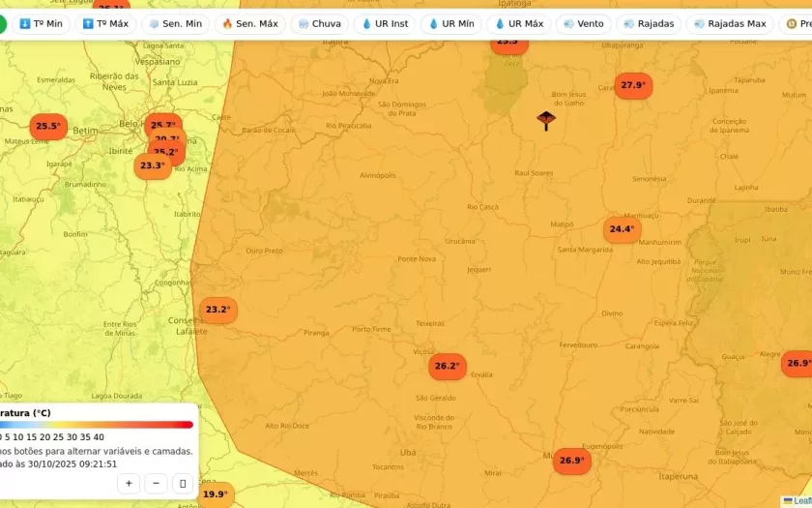Show the Sen. Máx thermal sensation
812x508 pixels.
click(x=248, y=24)
